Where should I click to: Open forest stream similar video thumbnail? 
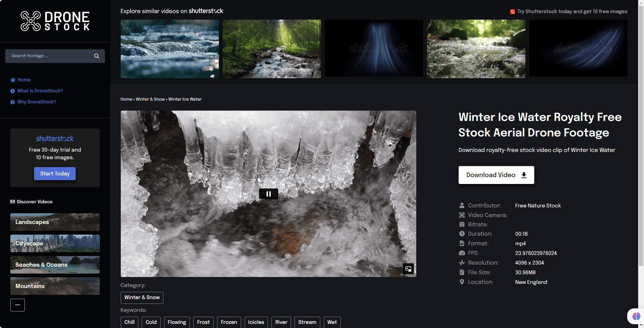click(x=271, y=49)
